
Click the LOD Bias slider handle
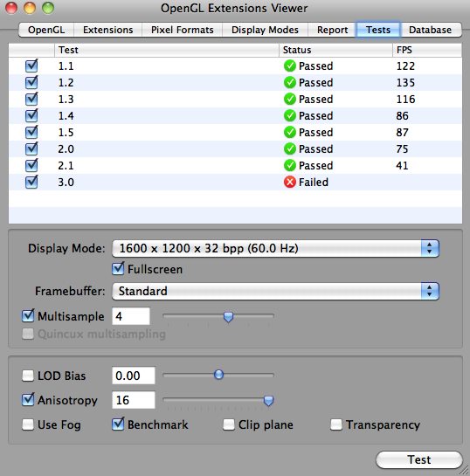tap(218, 375)
